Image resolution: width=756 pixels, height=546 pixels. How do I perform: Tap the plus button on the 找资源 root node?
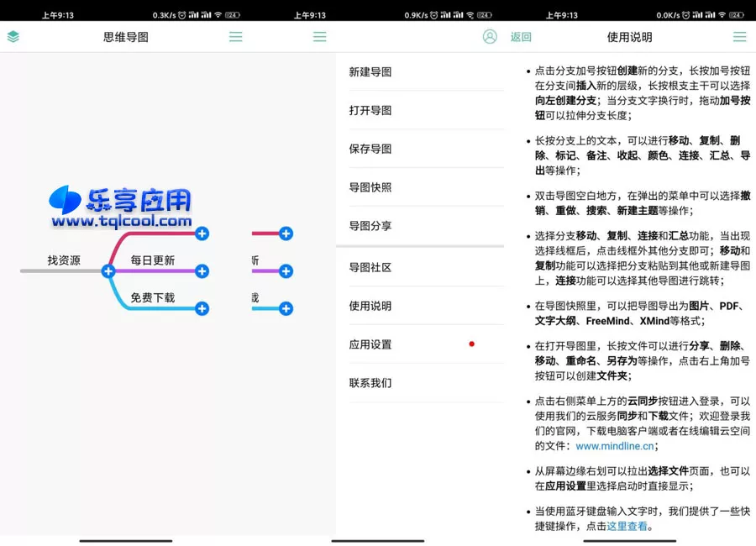pyautogui.click(x=108, y=271)
